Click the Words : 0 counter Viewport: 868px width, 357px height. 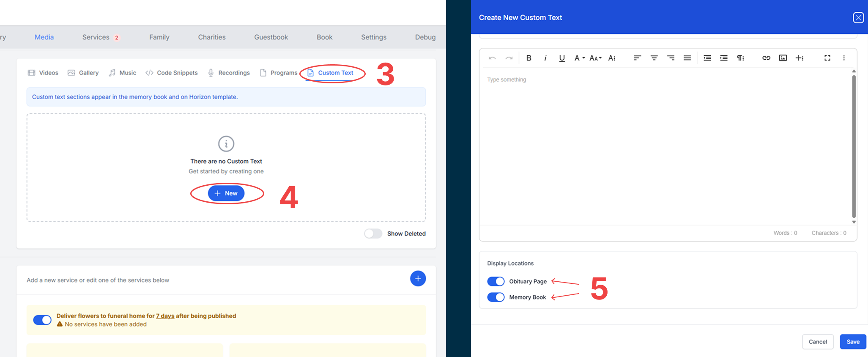[785, 233]
